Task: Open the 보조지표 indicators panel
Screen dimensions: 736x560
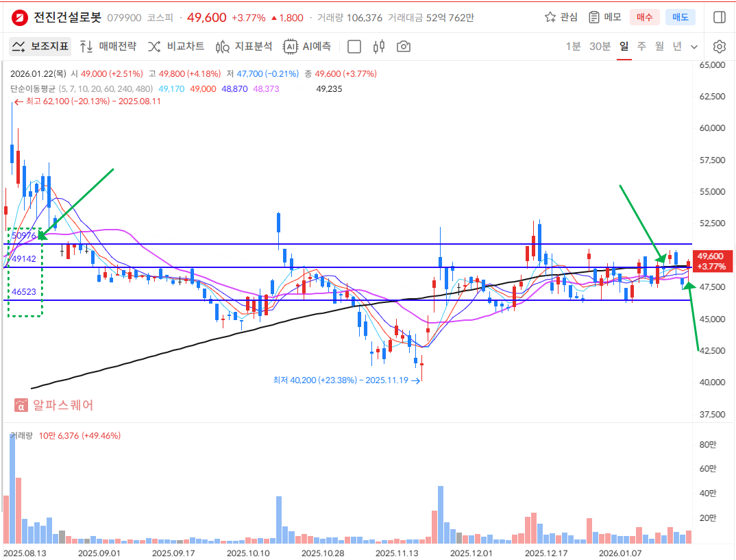Action: coord(40,47)
